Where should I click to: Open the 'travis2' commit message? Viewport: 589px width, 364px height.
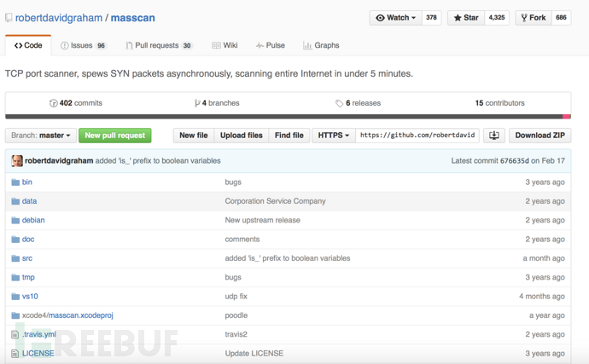tap(236, 334)
